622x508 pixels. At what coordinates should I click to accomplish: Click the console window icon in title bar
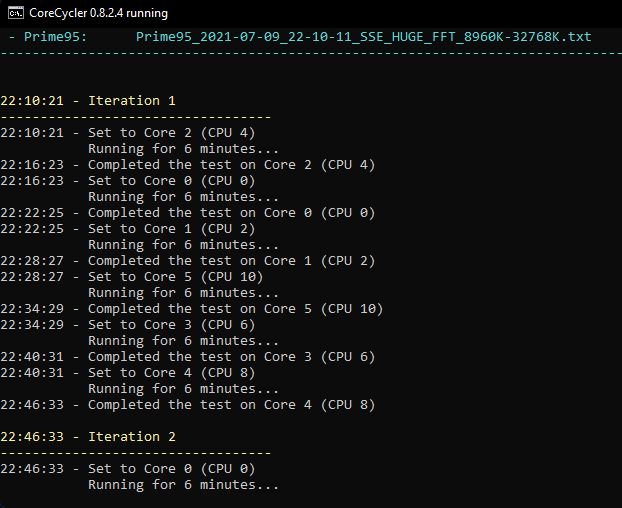click(16, 13)
